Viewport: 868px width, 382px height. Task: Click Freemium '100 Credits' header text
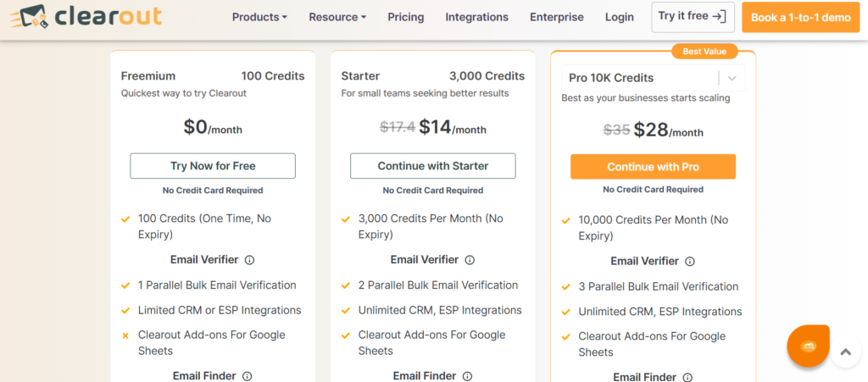click(x=273, y=76)
